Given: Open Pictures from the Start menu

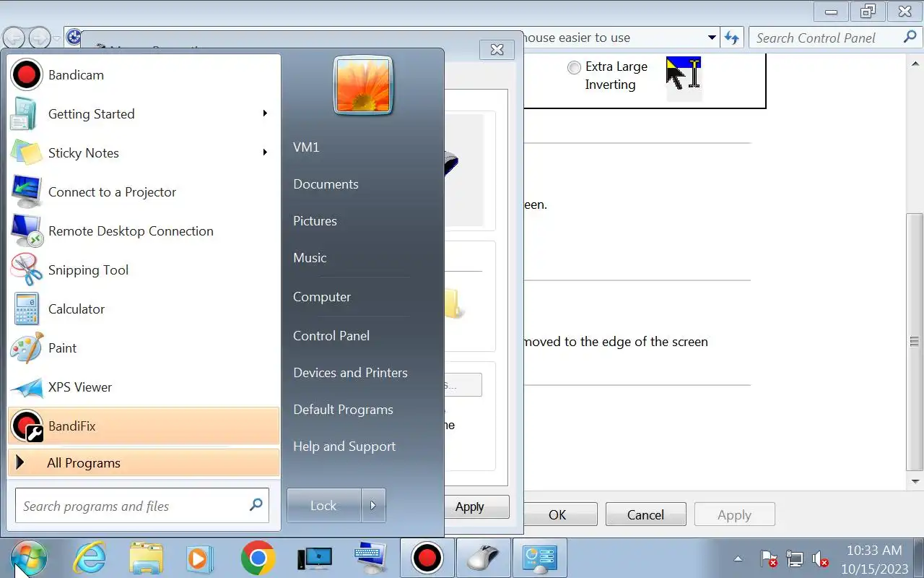Looking at the screenshot, I should pos(315,221).
